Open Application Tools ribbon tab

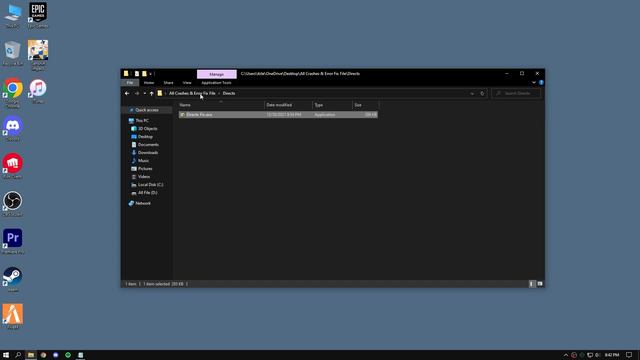coord(216,82)
